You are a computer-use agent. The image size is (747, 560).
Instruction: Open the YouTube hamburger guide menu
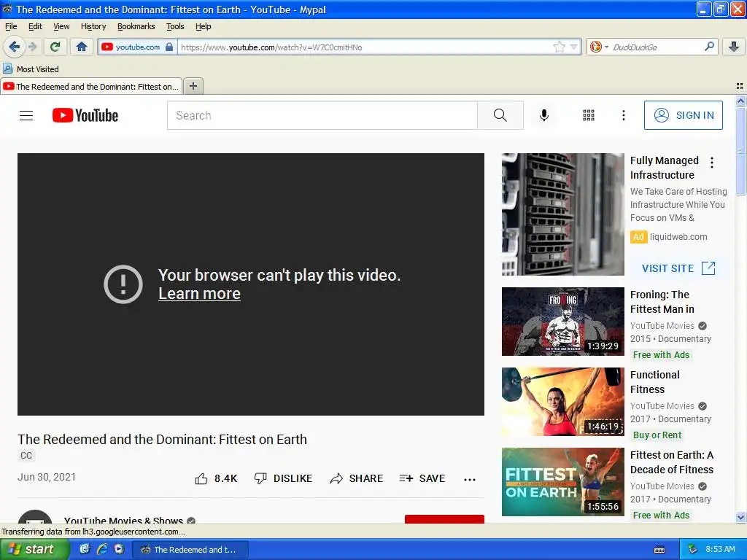(x=26, y=115)
